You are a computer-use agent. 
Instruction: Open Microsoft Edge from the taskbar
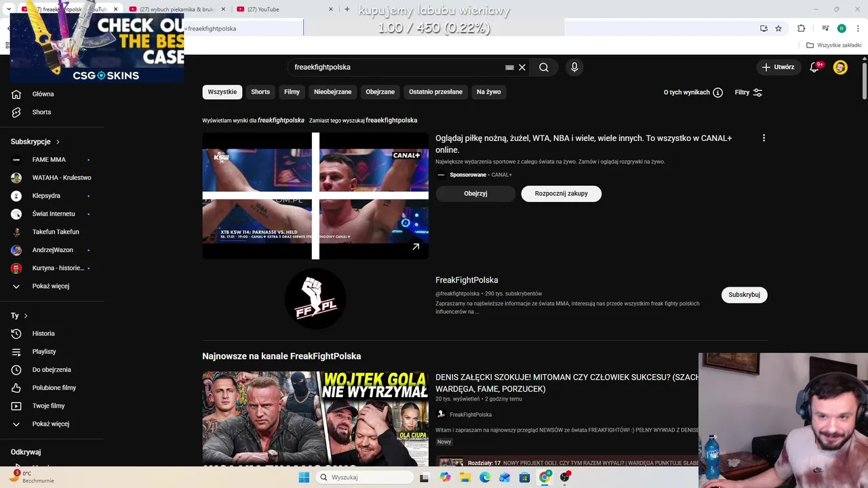tap(485, 477)
